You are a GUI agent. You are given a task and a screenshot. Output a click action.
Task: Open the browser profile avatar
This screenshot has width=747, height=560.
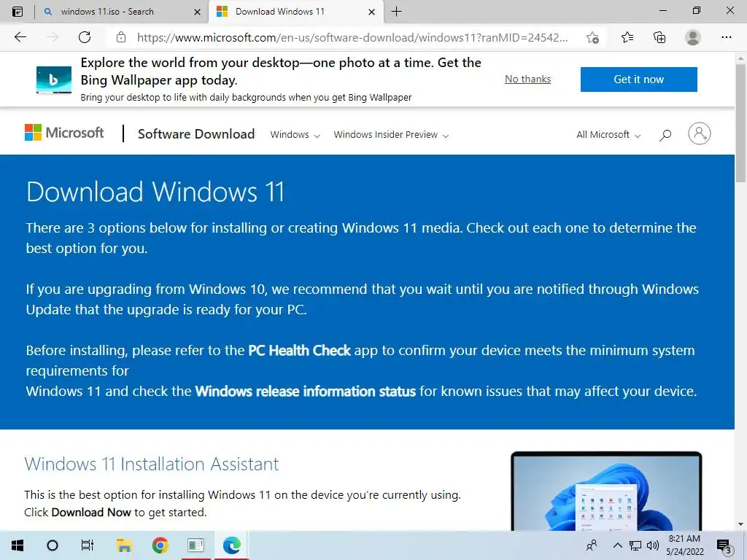[x=693, y=37]
